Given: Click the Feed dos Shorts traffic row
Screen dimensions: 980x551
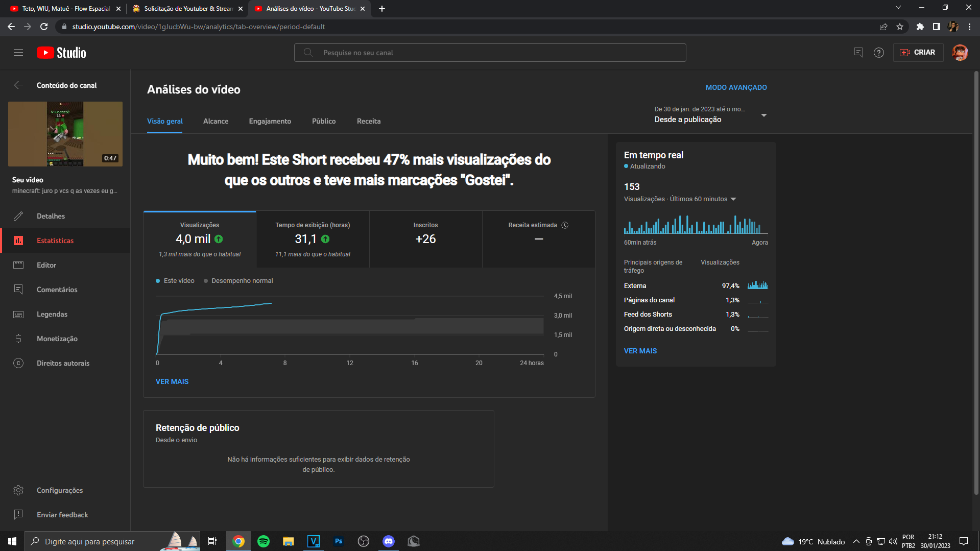Looking at the screenshot, I should (696, 315).
